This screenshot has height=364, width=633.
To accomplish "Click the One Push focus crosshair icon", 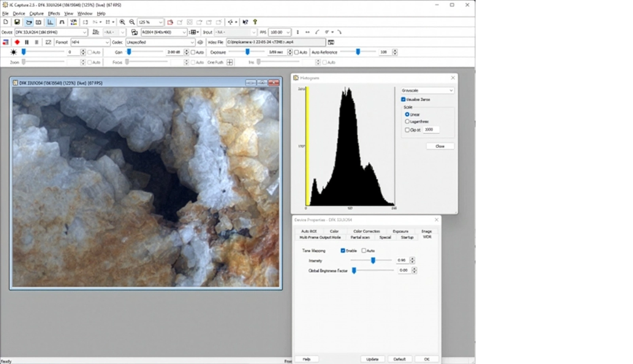I will click(x=230, y=62).
